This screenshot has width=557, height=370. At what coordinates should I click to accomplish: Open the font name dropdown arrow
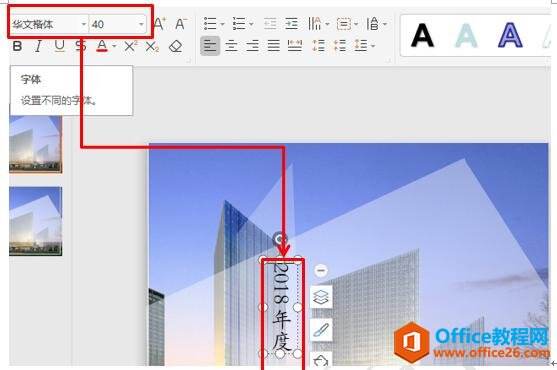point(83,25)
